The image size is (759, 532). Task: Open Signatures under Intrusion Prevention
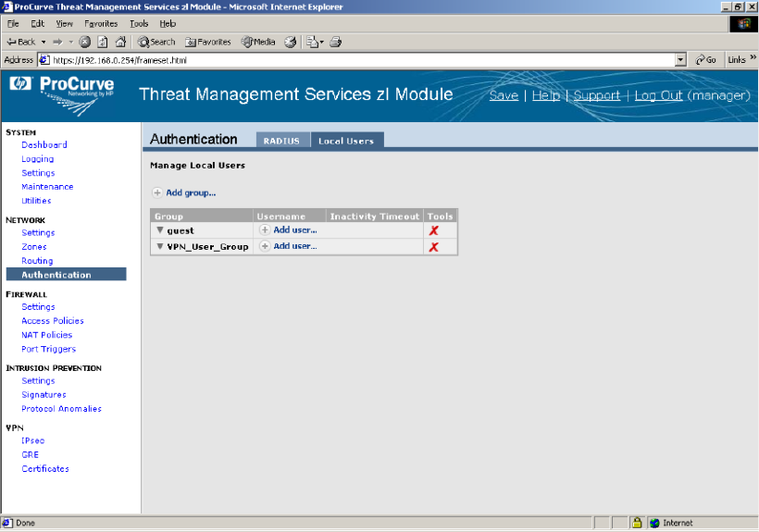point(44,395)
